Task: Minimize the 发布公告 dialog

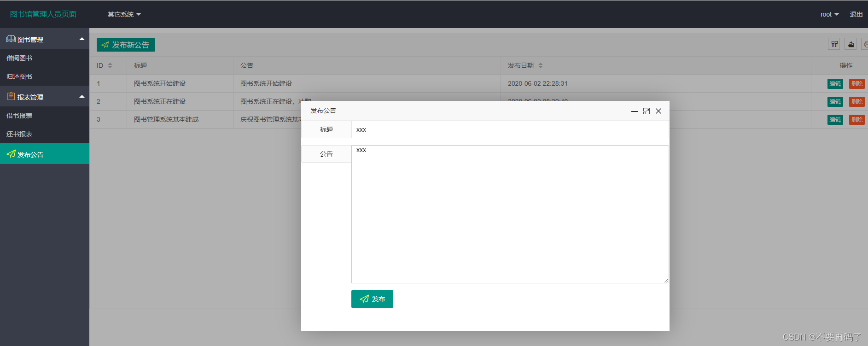Action: click(634, 111)
